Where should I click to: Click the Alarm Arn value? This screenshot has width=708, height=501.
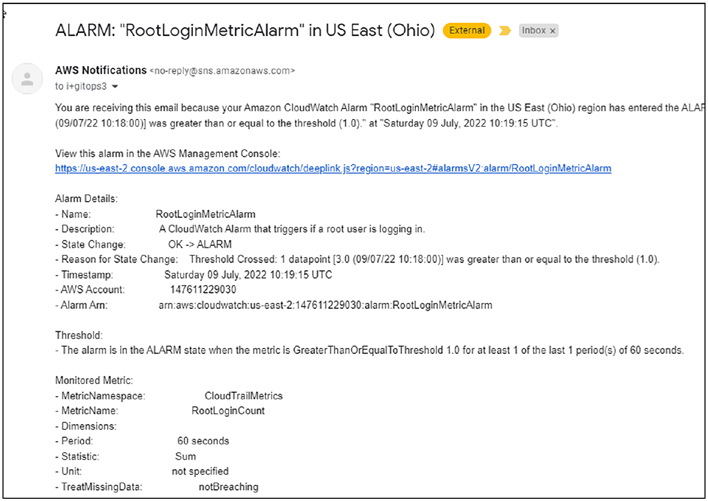click(325, 305)
